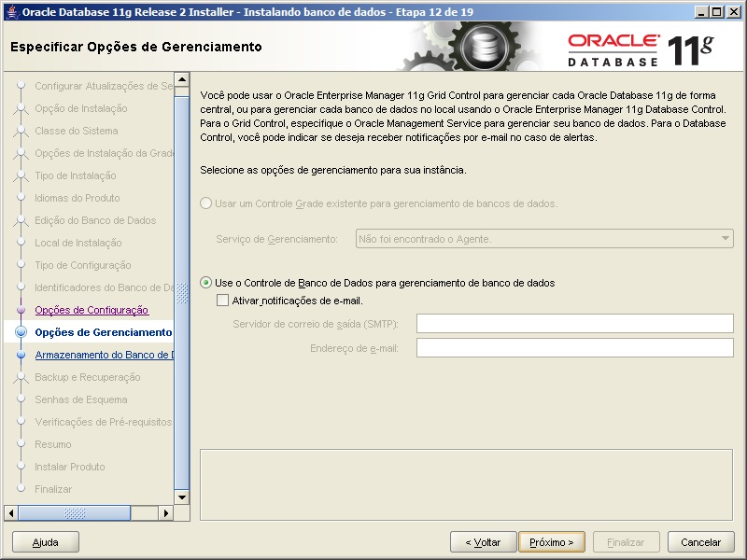Image resolution: width=747 pixels, height=560 pixels.
Task: Click the Senhas de Esquema step
Action: (x=81, y=399)
